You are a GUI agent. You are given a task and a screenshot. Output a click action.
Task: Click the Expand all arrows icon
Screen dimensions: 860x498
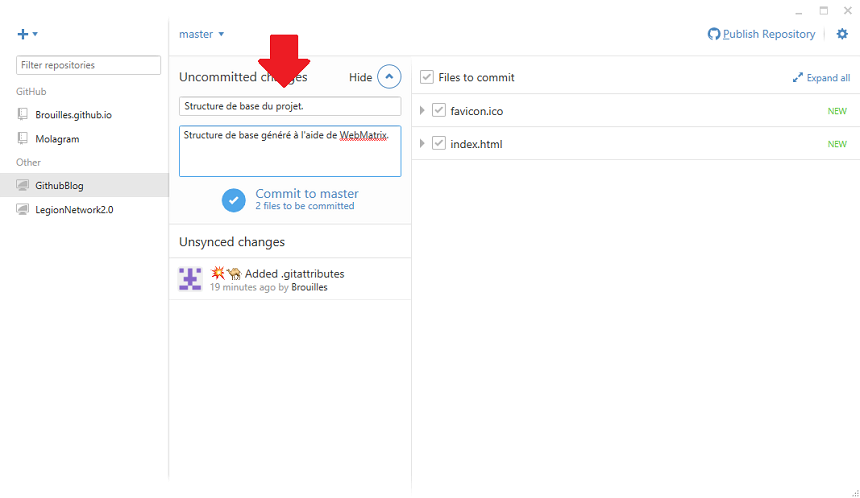[797, 78]
